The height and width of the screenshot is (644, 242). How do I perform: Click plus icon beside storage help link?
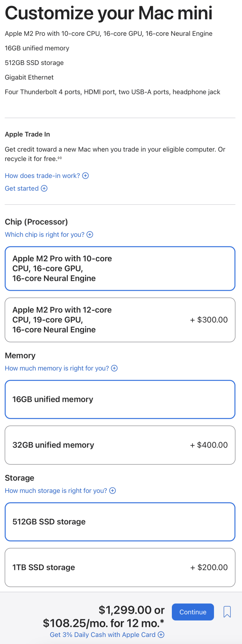[x=113, y=491]
